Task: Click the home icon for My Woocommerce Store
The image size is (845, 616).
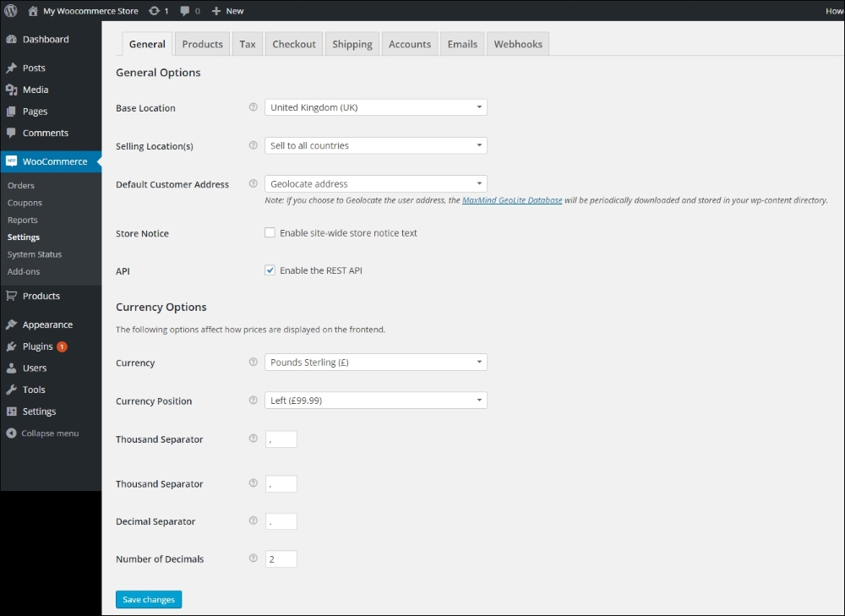Action: (33, 11)
